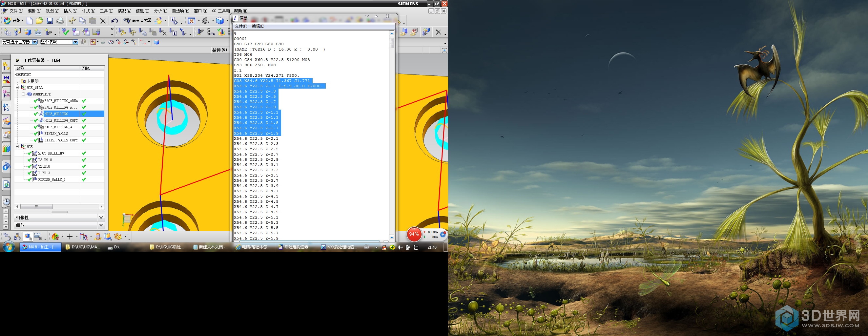Image resolution: width=868 pixels, height=336 pixels.
Task: Save the part with the floppy disk icon
Action: click(50, 21)
